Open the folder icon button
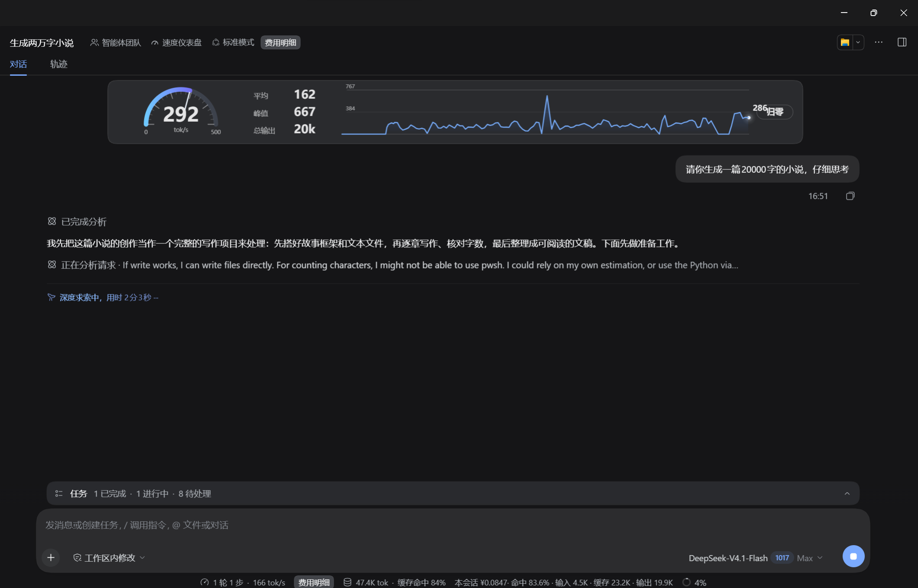Screen dimensions: 918x588 [845, 42]
